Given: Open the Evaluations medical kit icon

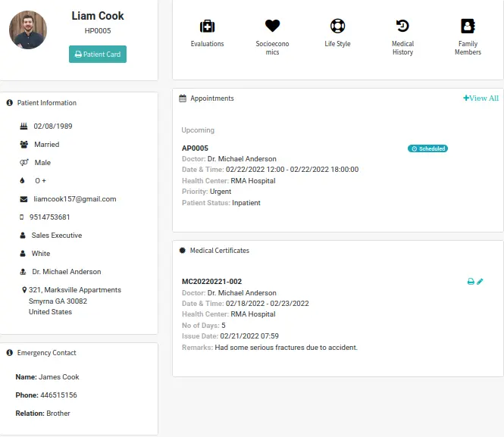Looking at the screenshot, I should click(207, 27).
